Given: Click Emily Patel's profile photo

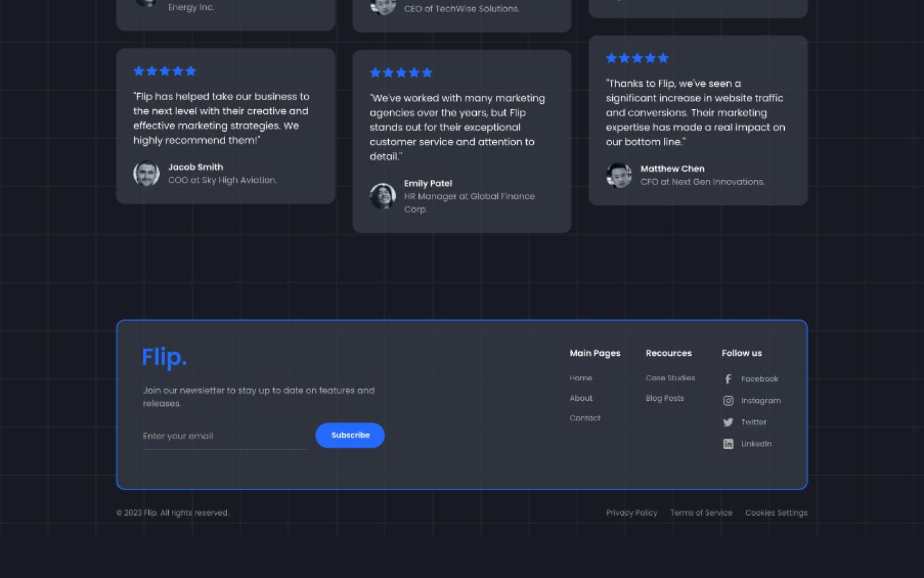Looking at the screenshot, I should click(x=383, y=196).
